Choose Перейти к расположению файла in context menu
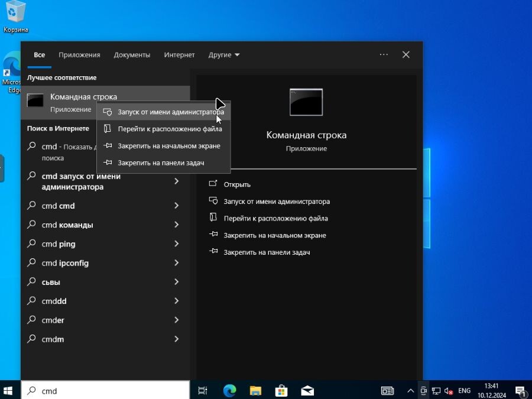Viewport: 532px width, 399px height. coord(164,129)
